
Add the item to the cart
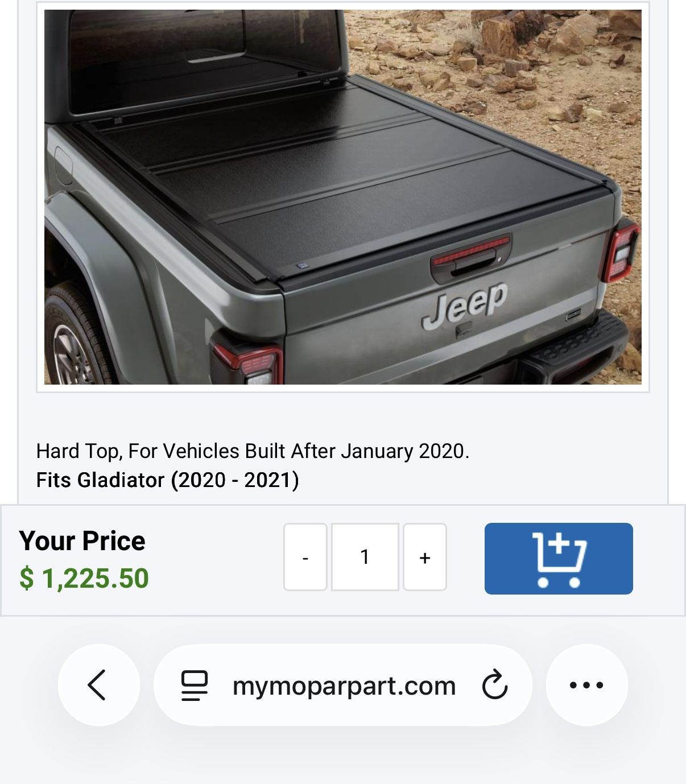[559, 559]
